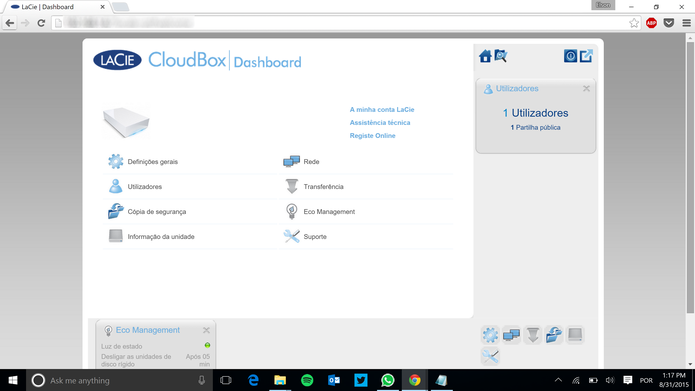Click the LaCie logo
695x391 pixels.
coord(117,60)
